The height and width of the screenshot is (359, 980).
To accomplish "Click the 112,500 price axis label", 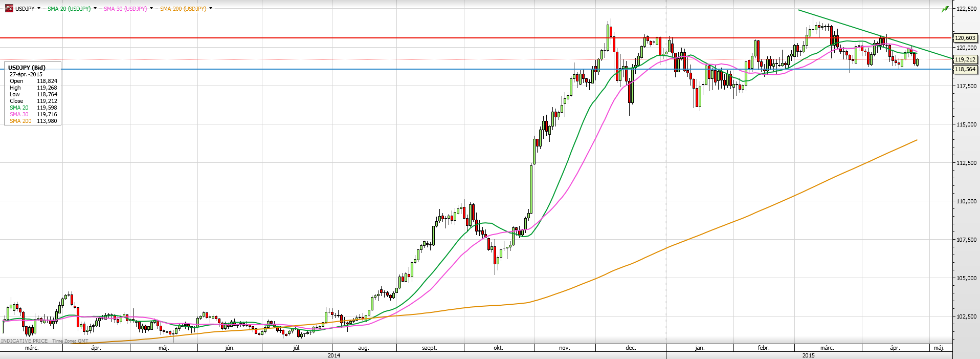I will click(x=966, y=163).
